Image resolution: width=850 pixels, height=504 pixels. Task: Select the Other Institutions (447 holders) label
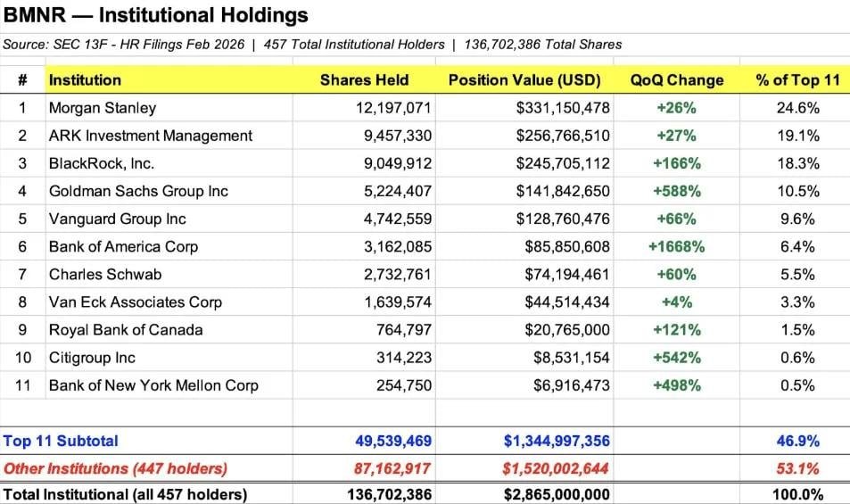[115, 468]
